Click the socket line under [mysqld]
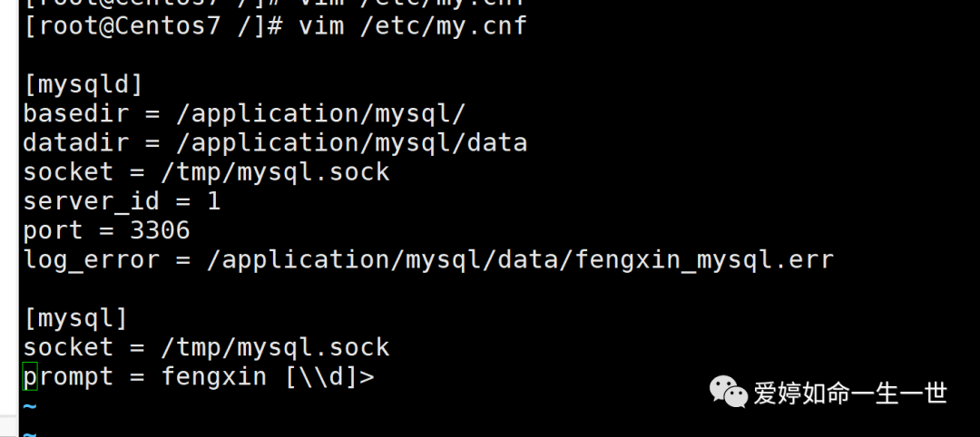 206,172
